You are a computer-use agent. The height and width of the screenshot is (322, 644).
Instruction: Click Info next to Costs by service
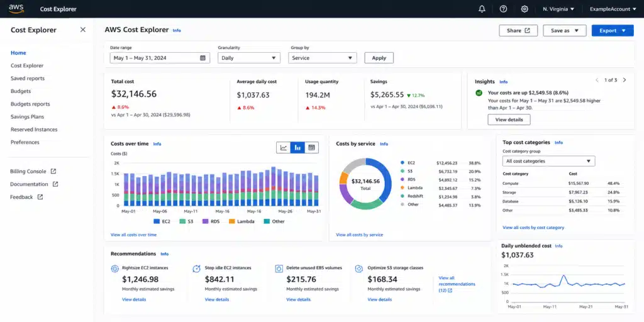click(x=384, y=144)
